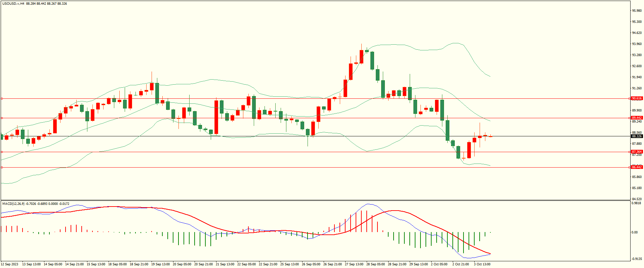Click the 20 Sep 05:00 time label
The width and height of the screenshot is (644, 268).
pyautogui.click(x=182, y=264)
